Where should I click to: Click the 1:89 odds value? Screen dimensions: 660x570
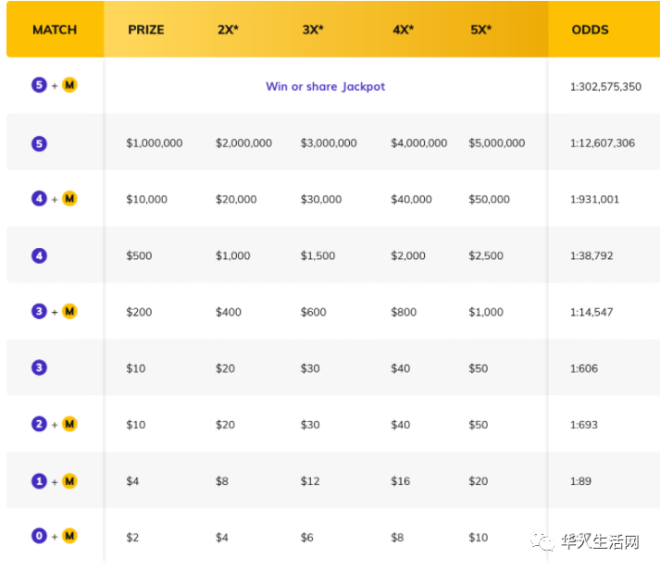580,481
